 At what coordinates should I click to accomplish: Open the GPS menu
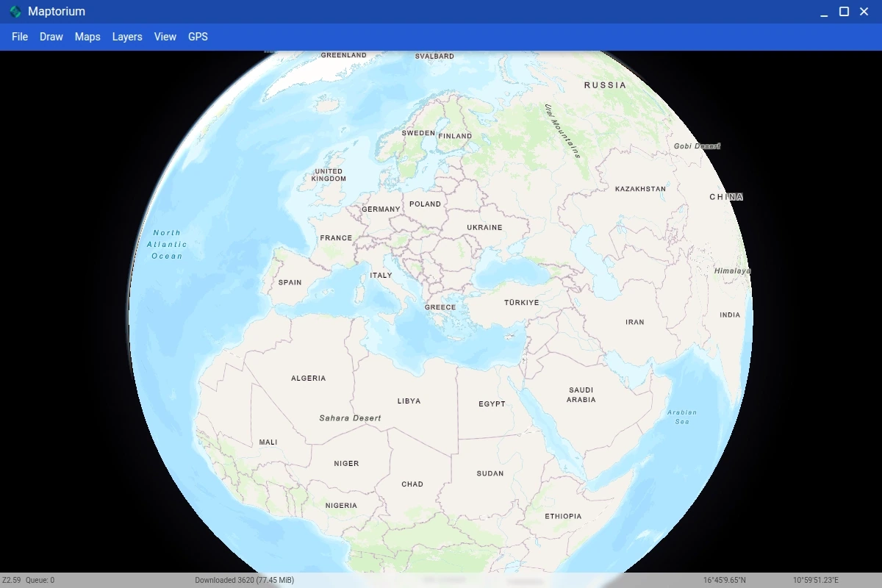[198, 37]
